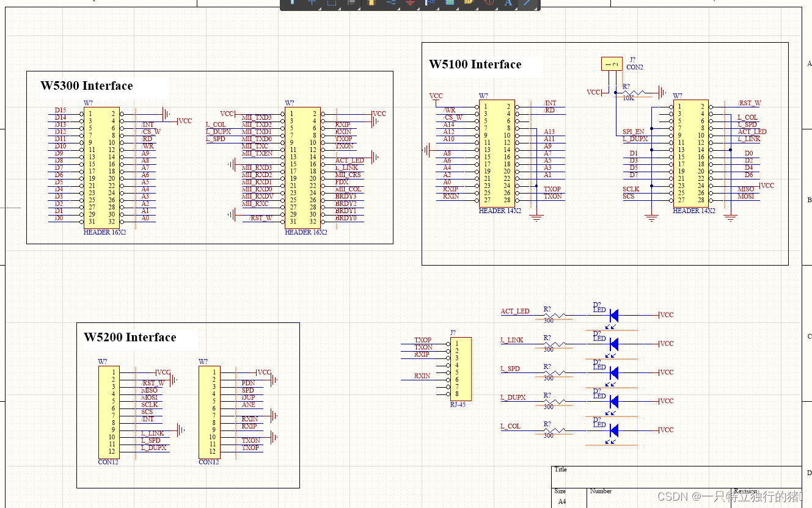This screenshot has width=812, height=508.
Task: Select the W5100 Interface title text
Action: (475, 64)
